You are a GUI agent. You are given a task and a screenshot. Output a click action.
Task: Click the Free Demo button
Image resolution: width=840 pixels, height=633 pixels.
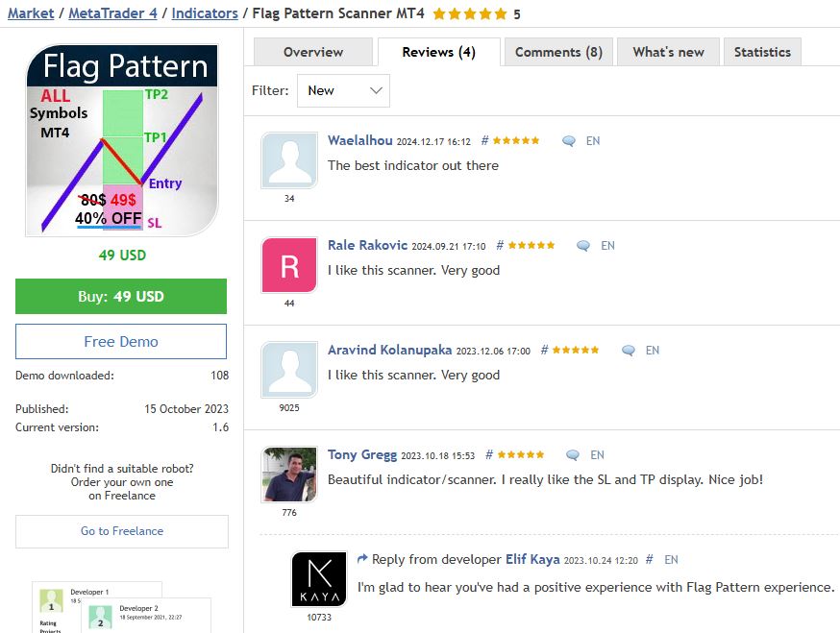pyautogui.click(x=121, y=342)
